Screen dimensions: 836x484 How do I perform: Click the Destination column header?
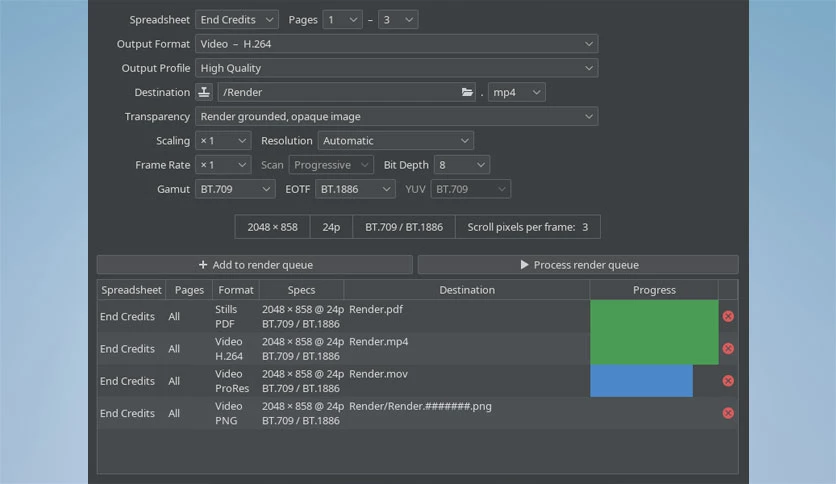coord(467,290)
